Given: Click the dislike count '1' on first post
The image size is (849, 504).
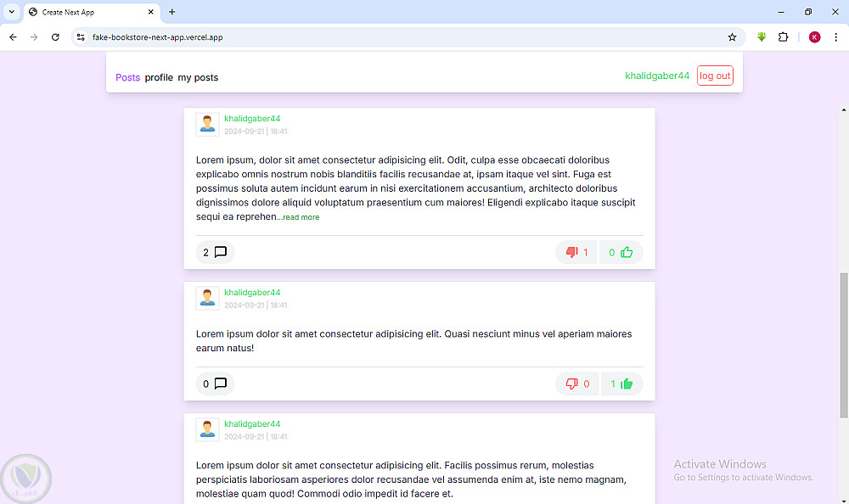Looking at the screenshot, I should pos(585,252).
